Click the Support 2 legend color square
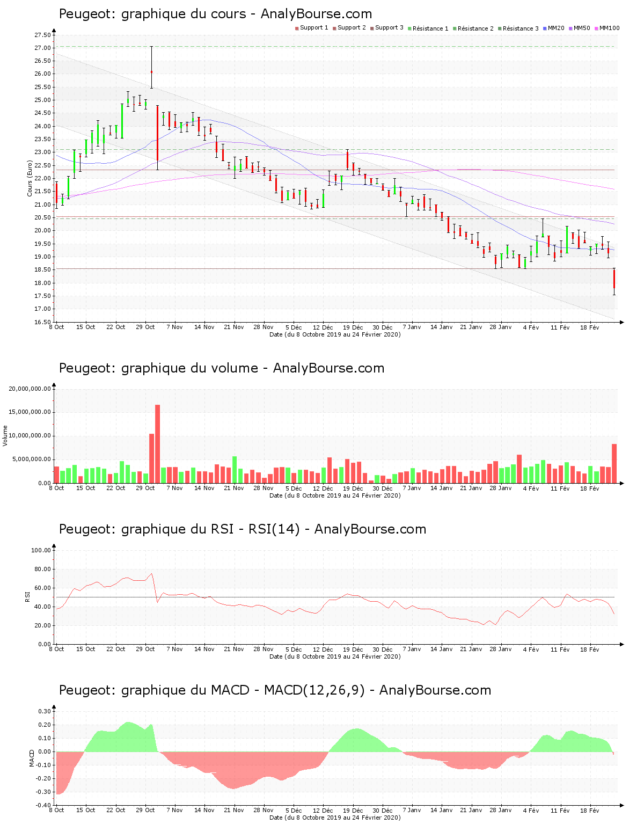The width and height of the screenshot is (644, 832). pos(334,28)
